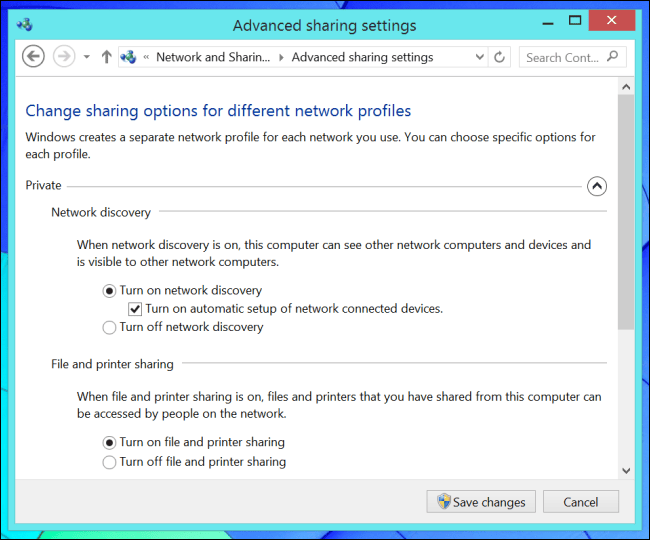
Task: Click the network icon in the address bar
Action: point(128,57)
